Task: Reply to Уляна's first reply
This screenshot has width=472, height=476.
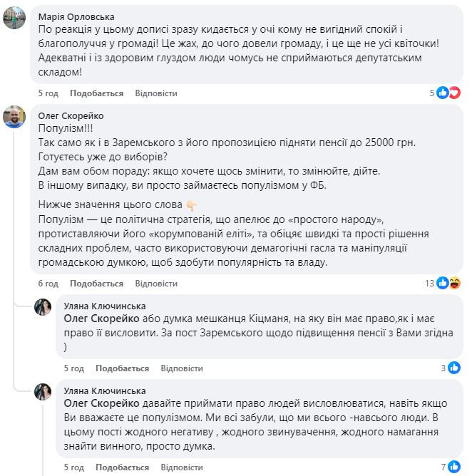Action: click(x=182, y=368)
